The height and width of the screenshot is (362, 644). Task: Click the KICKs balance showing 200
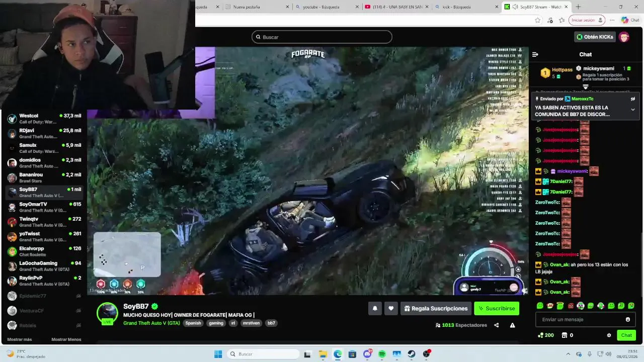(x=546, y=335)
